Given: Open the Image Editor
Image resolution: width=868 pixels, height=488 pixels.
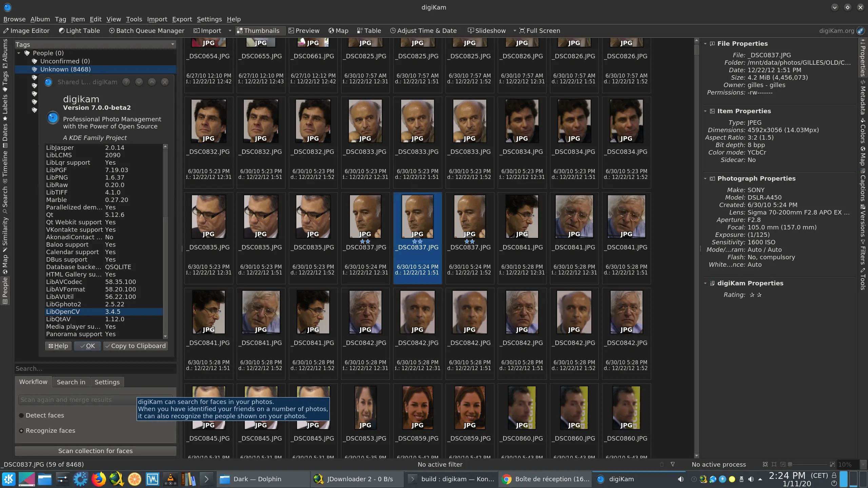Looking at the screenshot, I should tap(26, 30).
